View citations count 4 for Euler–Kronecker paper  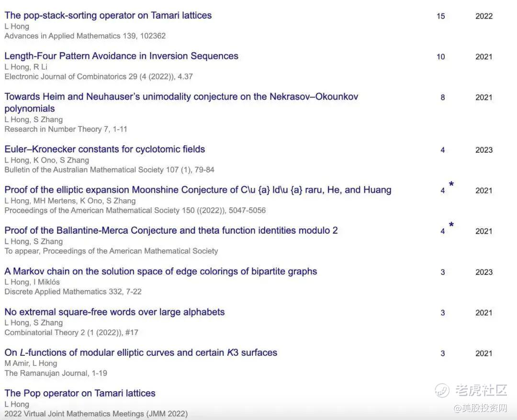[x=442, y=150]
